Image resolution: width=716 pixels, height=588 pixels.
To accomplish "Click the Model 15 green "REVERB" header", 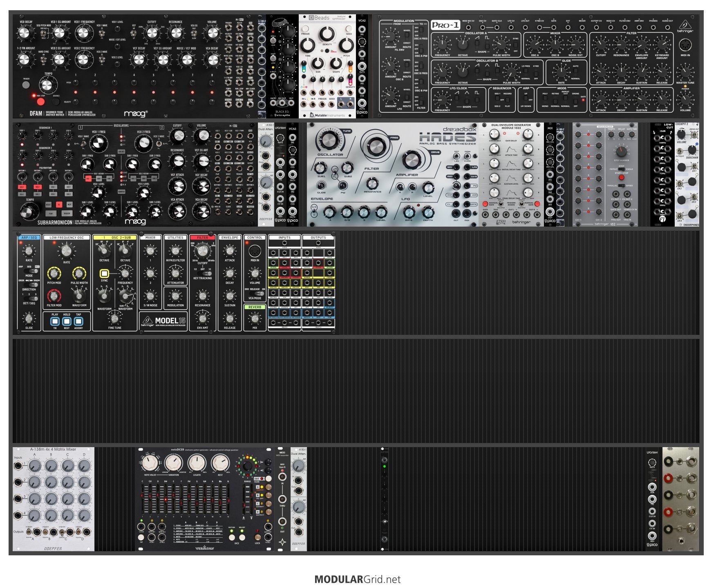I will pyautogui.click(x=255, y=307).
